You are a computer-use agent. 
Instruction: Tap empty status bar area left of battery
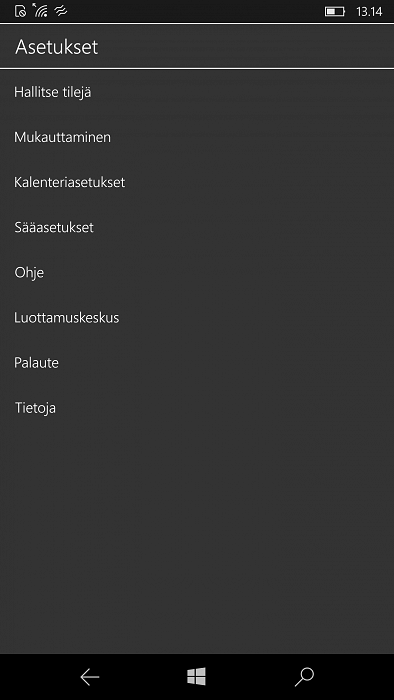[196, 11]
